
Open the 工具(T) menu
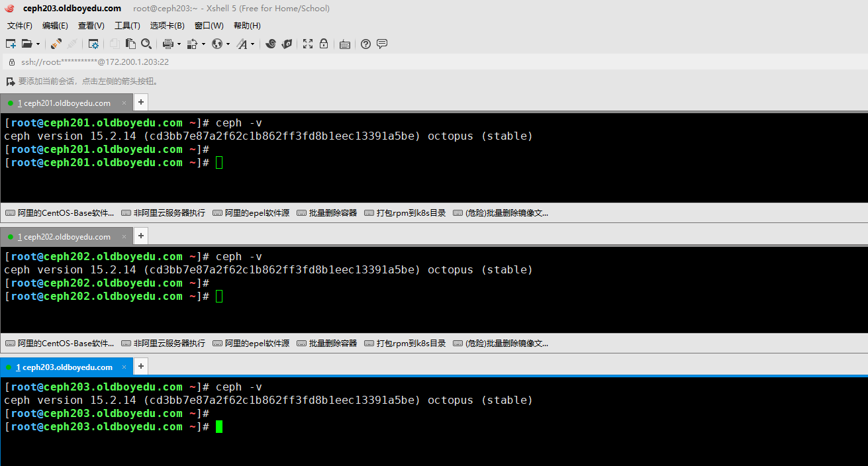tap(127, 26)
